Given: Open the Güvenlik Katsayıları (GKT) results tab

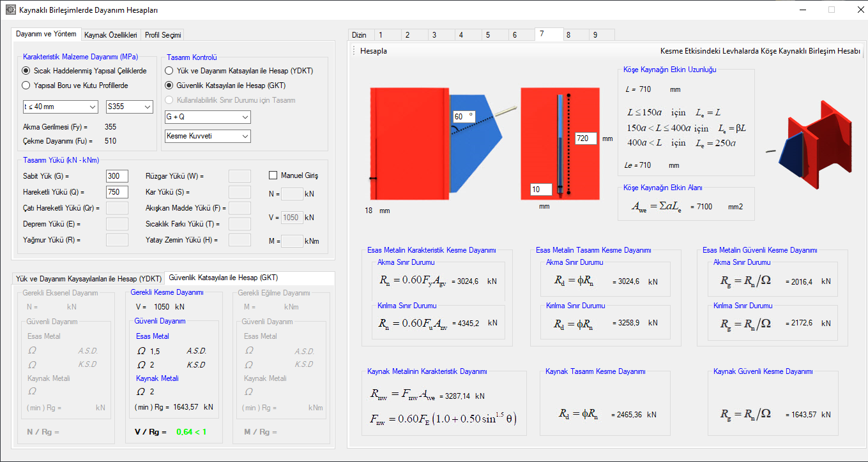Looking at the screenshot, I should coord(249,278).
